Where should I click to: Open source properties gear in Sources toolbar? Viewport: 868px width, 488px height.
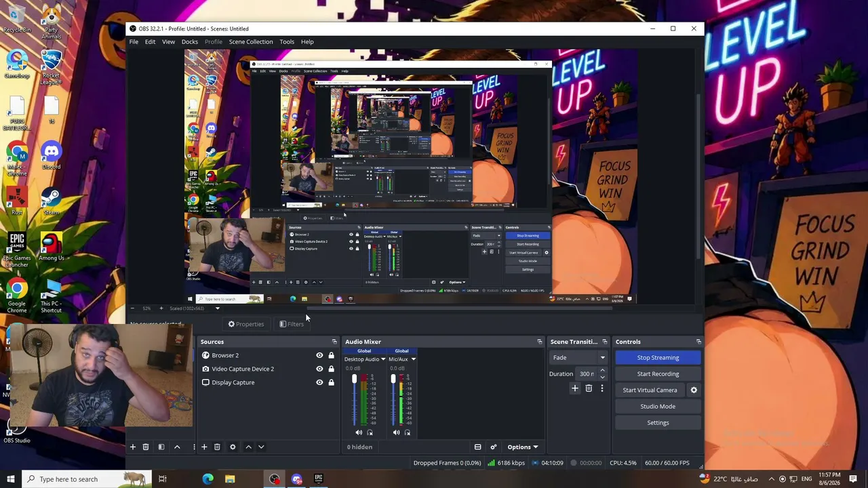pos(233,447)
